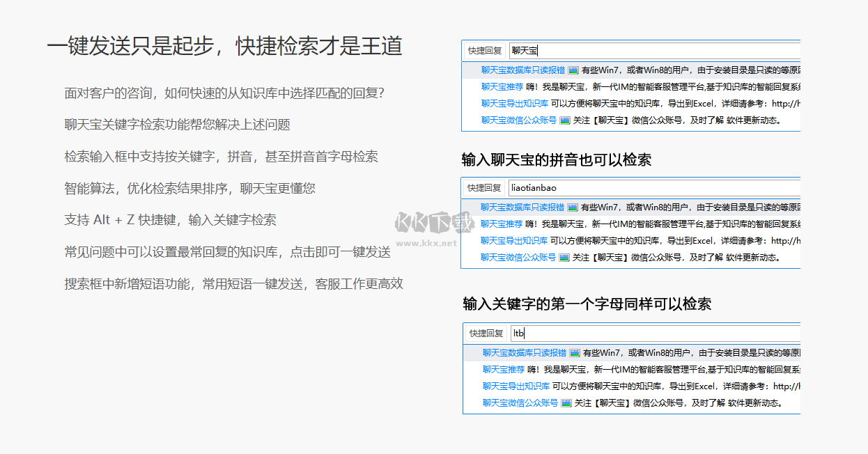The width and height of the screenshot is (868, 454).
Task: Open 聊天宝导出知识库 result under the 聊天宝 query
Action: tap(515, 104)
